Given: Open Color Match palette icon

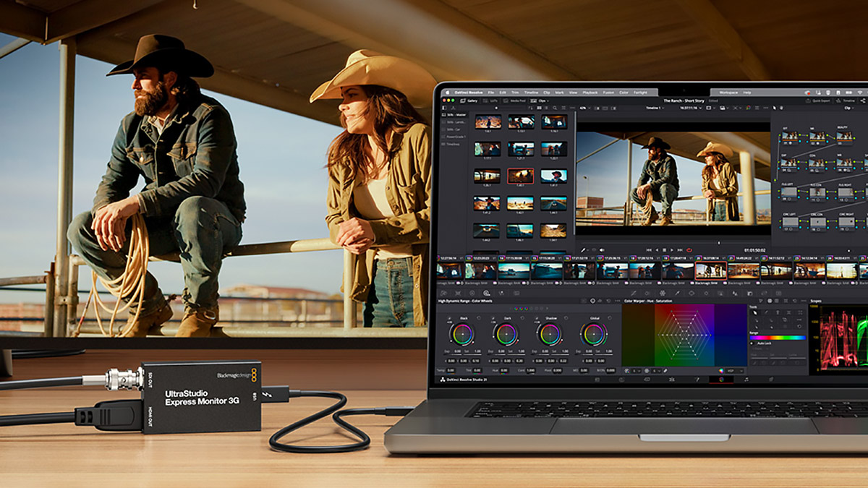Looking at the screenshot, I should pyautogui.click(x=458, y=293).
